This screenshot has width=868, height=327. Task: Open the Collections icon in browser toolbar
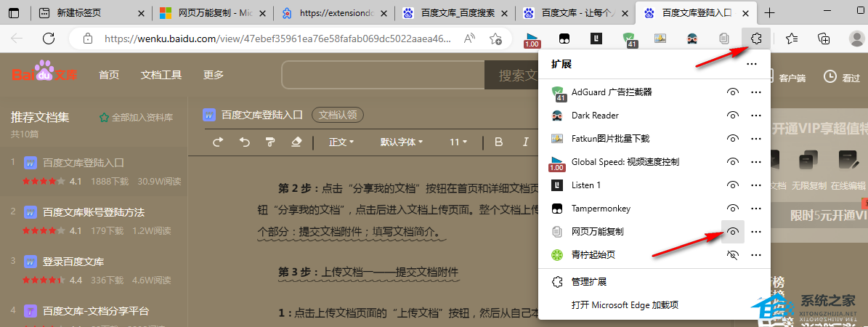tap(824, 39)
